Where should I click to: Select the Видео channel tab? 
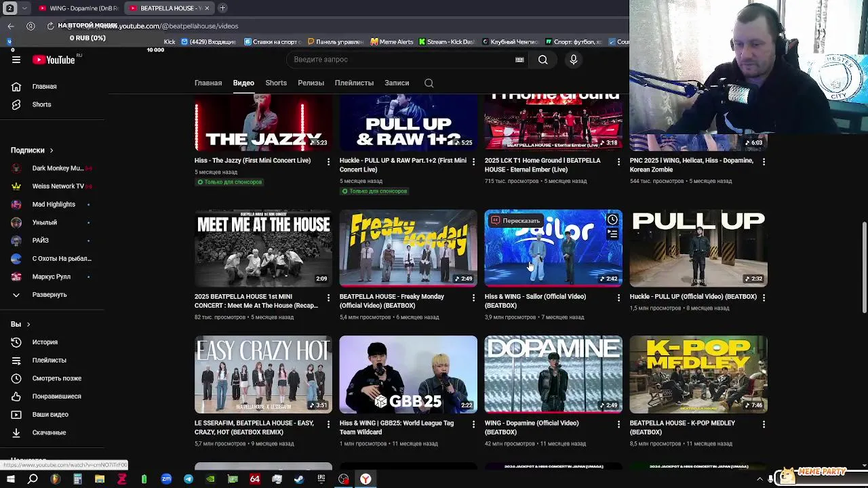[x=243, y=83]
